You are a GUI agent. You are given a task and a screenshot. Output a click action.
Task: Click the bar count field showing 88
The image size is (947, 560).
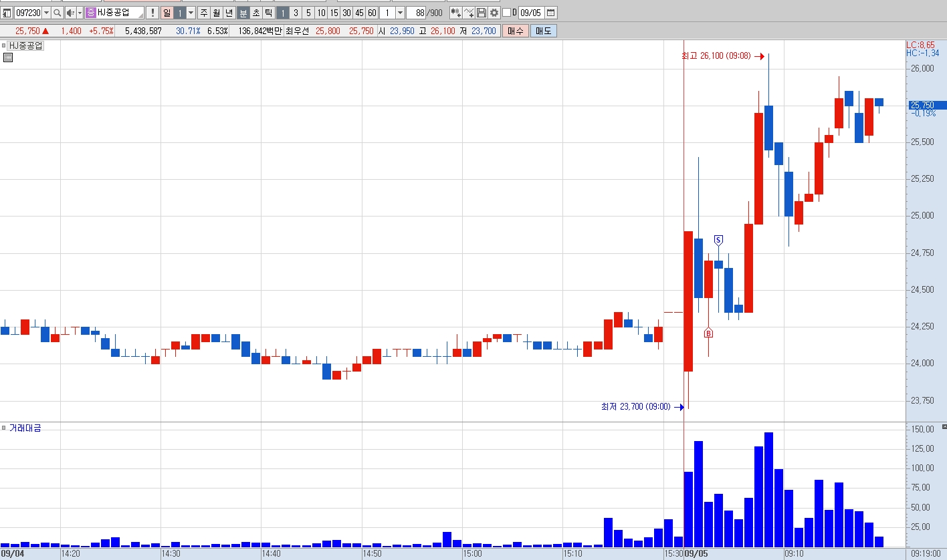416,13
